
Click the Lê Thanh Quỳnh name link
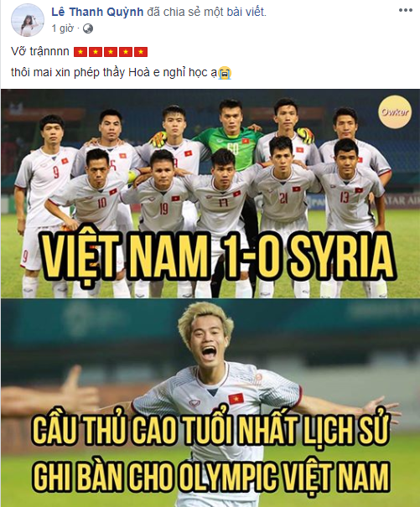point(97,12)
